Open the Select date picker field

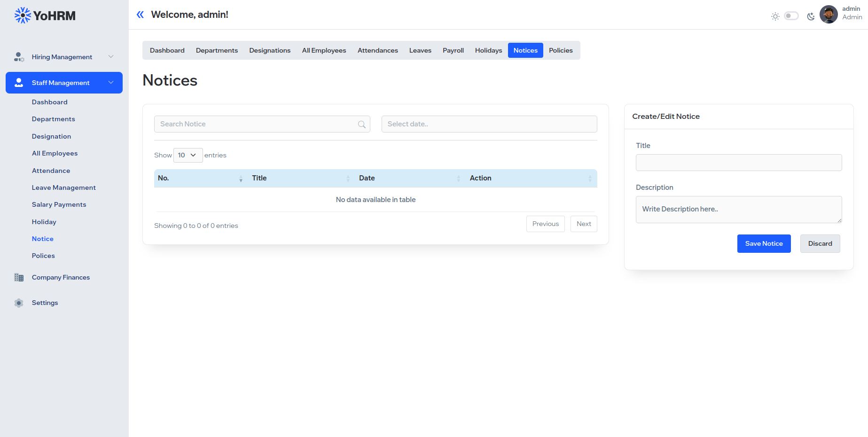(489, 124)
